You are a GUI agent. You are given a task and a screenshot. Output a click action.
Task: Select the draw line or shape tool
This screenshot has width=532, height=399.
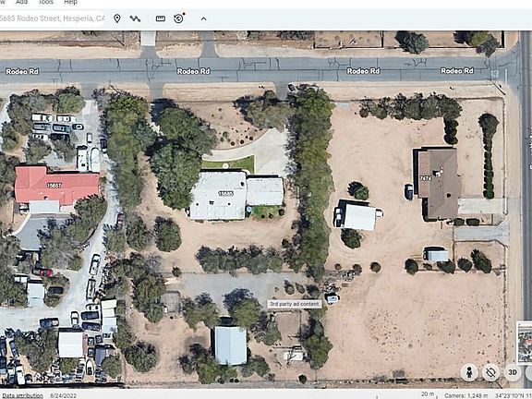coord(135,18)
